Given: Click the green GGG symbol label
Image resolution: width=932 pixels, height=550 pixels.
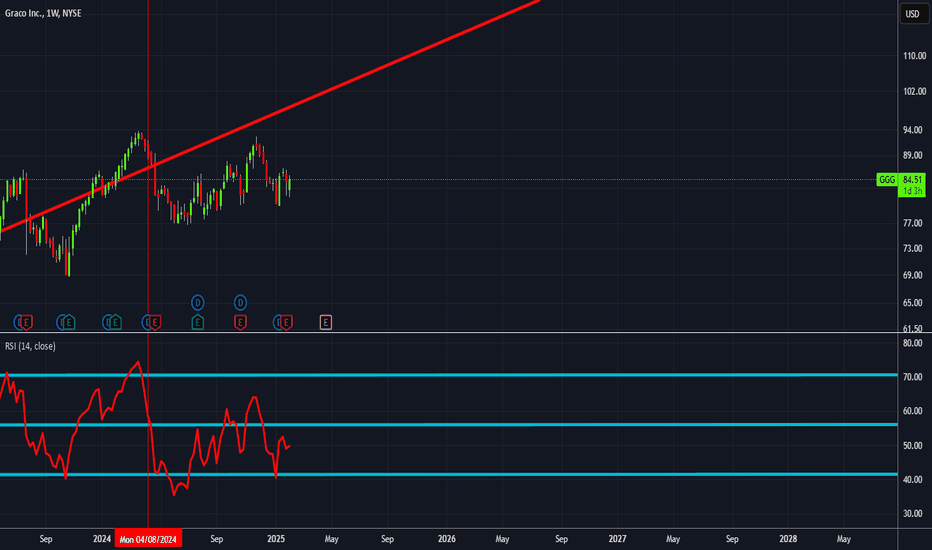Looking at the screenshot, I should 887,180.
